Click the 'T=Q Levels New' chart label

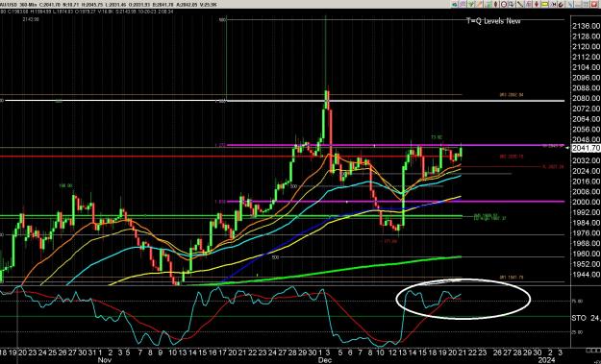point(493,21)
